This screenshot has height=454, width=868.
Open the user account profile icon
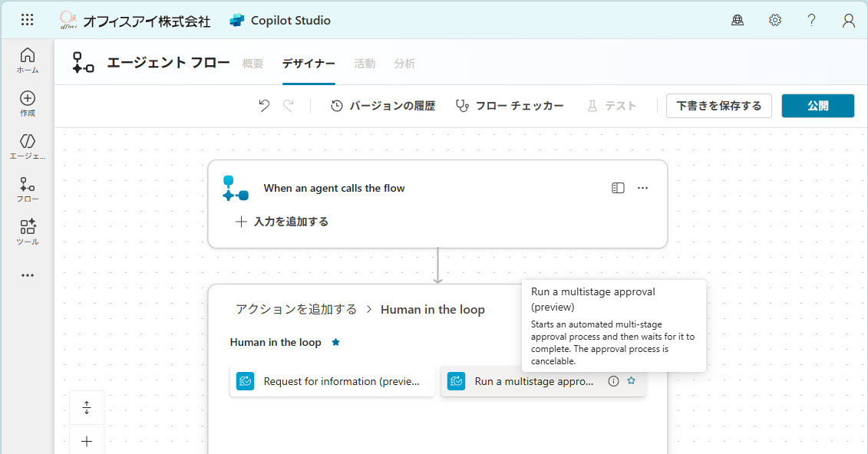tap(848, 21)
